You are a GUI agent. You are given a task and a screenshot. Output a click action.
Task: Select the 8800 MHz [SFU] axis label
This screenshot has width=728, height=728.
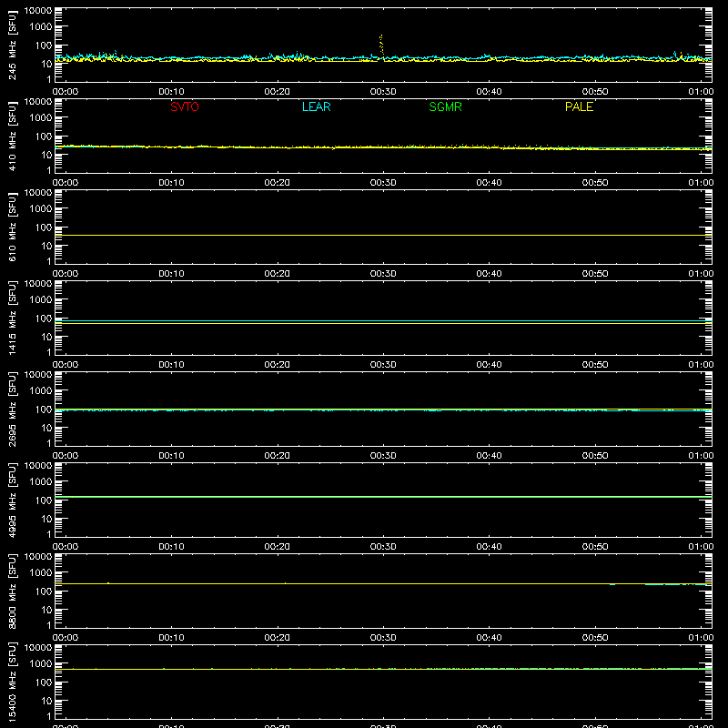(12, 591)
